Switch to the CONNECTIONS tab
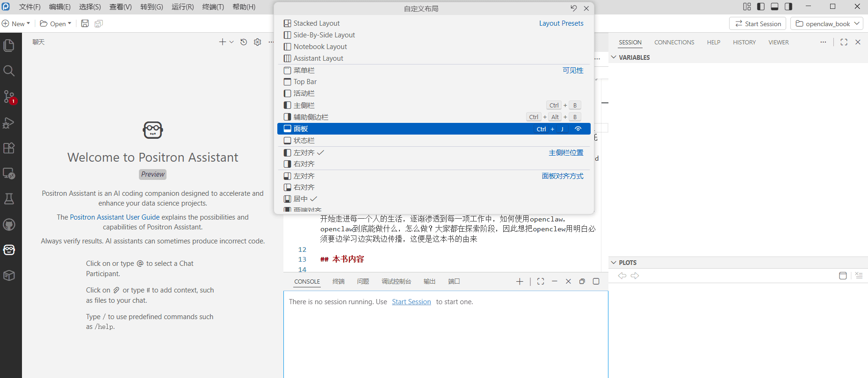Viewport: 868px width, 378px height. (674, 42)
